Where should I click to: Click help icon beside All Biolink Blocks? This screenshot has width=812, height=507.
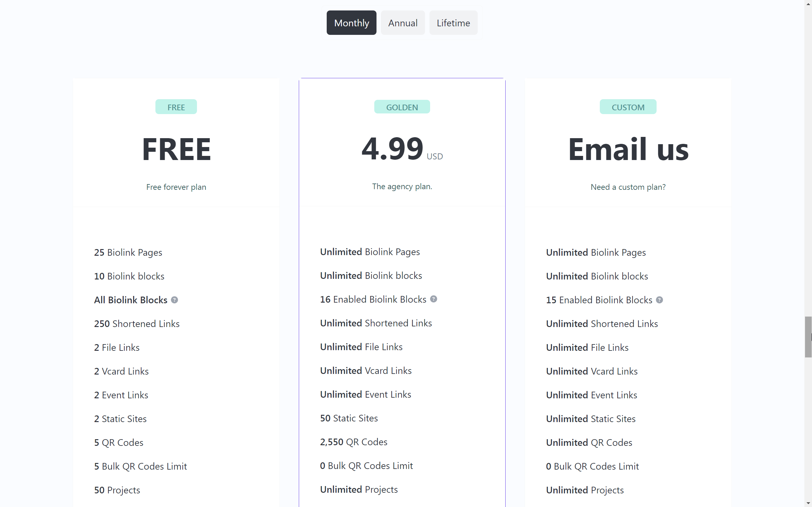pos(174,300)
